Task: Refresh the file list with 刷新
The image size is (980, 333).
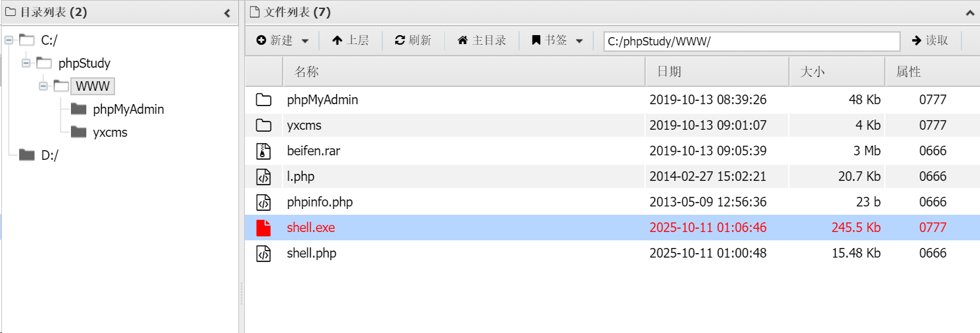Action: (x=413, y=40)
